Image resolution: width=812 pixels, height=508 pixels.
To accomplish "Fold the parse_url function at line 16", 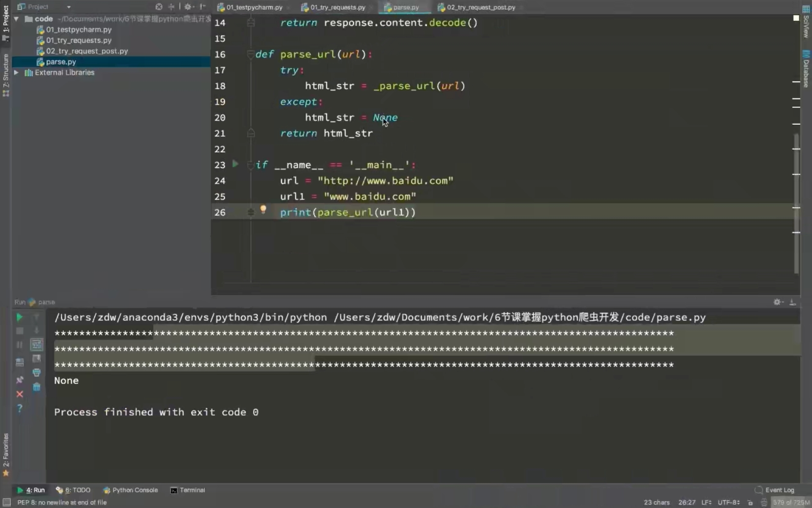I will tap(251, 54).
